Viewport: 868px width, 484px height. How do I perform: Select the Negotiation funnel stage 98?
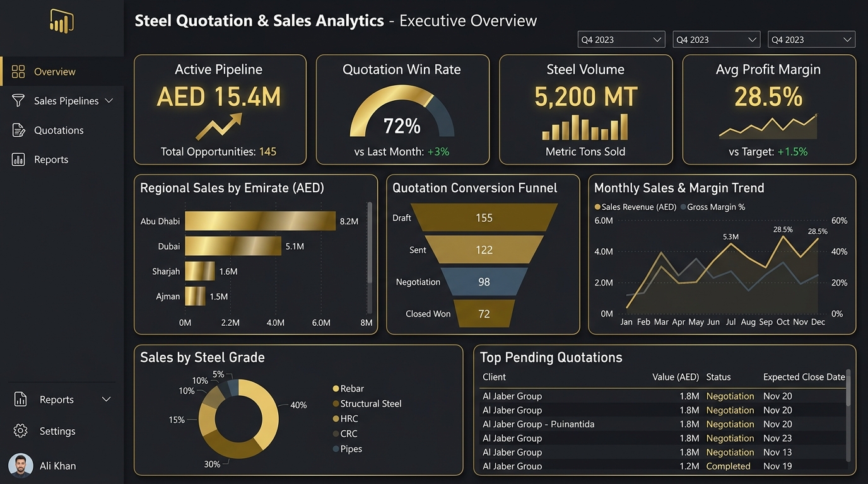[484, 282]
